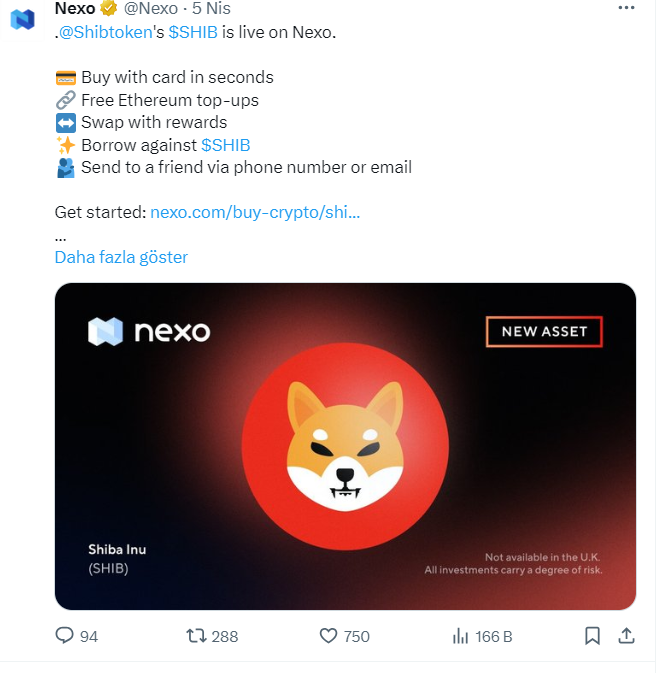Open the nexo.com/buy-crypto link
This screenshot has width=659, height=673.
[255, 212]
